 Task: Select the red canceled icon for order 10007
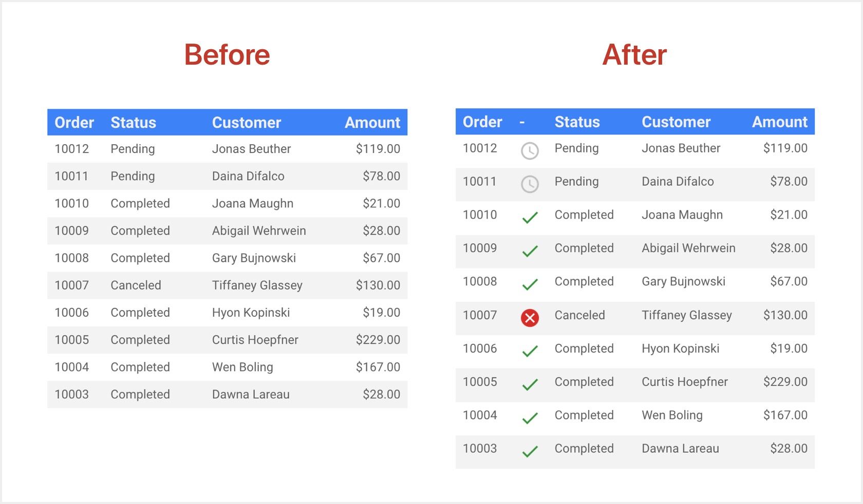530,318
